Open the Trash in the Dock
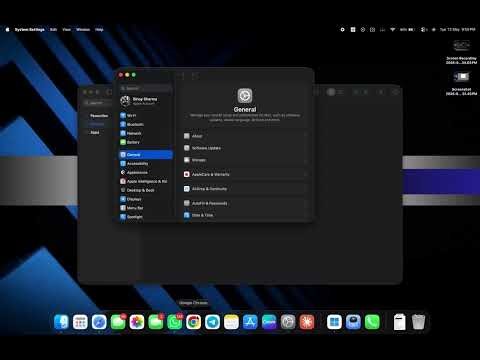 point(418,322)
